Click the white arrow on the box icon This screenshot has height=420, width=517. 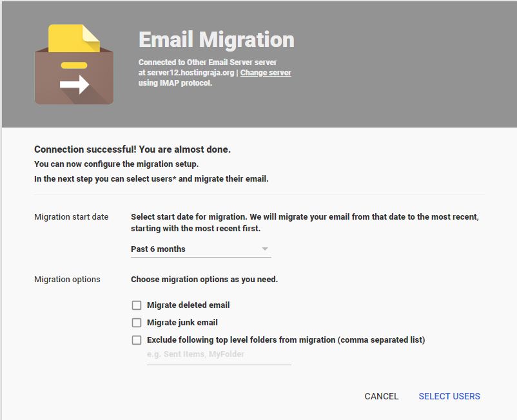click(75, 84)
